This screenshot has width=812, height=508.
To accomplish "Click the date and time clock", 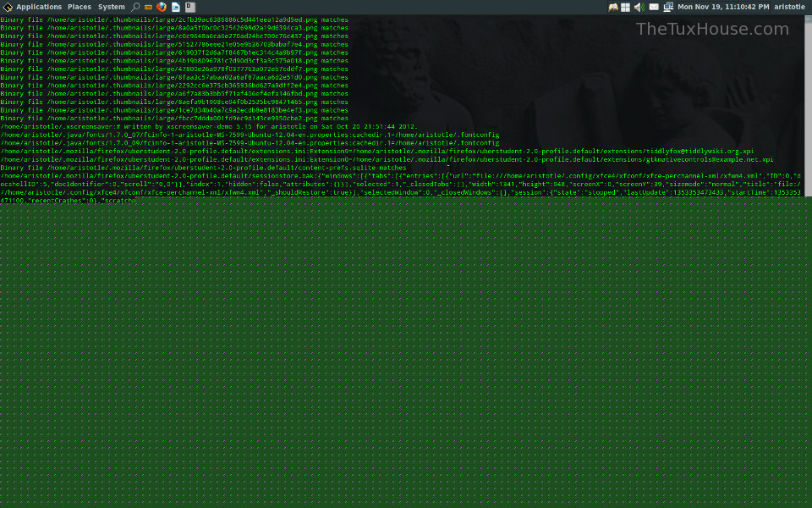I will tap(723, 7).
